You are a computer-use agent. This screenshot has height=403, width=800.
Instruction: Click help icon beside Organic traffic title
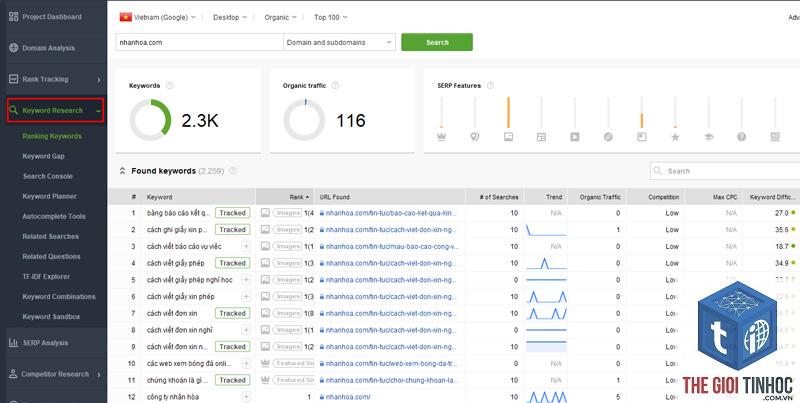[x=335, y=86]
